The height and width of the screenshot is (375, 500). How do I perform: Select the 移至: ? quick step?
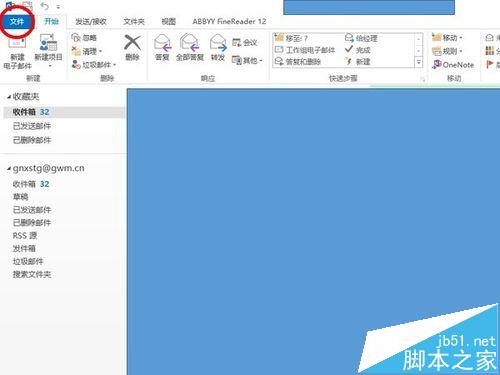pos(291,38)
